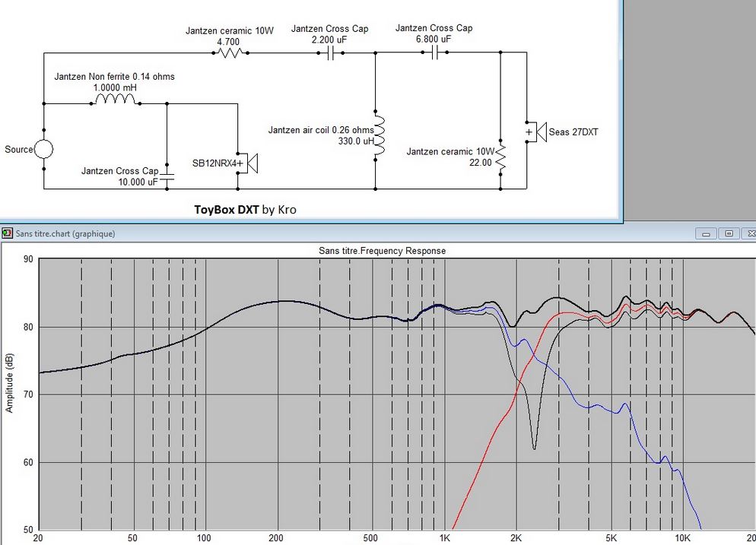Select the 6.800 uF capacitor symbol
Screen dimensions: 756x545
coord(434,52)
